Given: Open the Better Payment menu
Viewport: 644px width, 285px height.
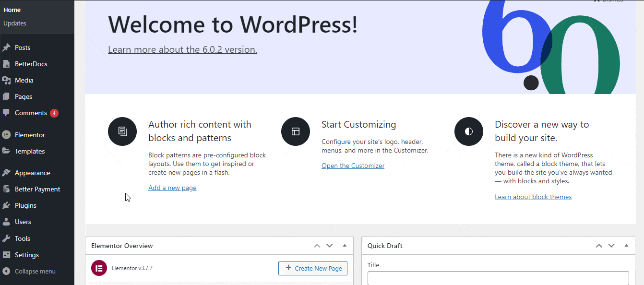Looking at the screenshot, I should pyautogui.click(x=37, y=189).
